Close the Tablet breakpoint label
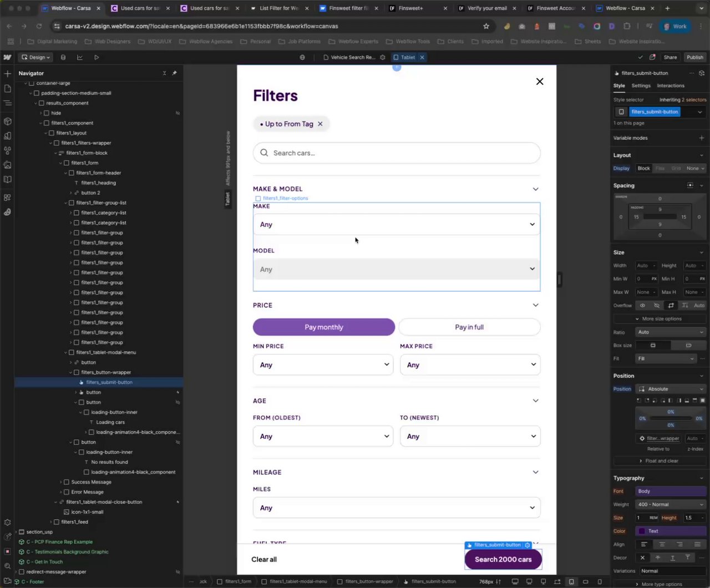The width and height of the screenshot is (710, 588). tap(422, 57)
